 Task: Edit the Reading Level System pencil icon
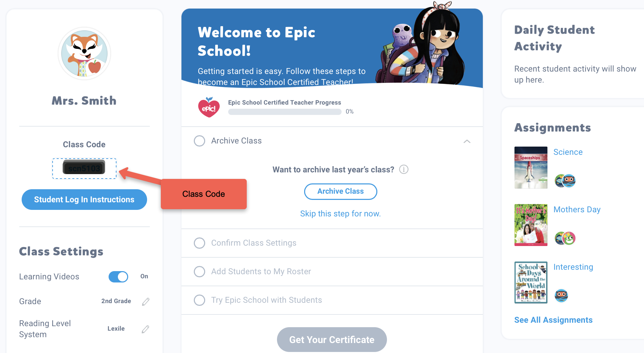145,329
